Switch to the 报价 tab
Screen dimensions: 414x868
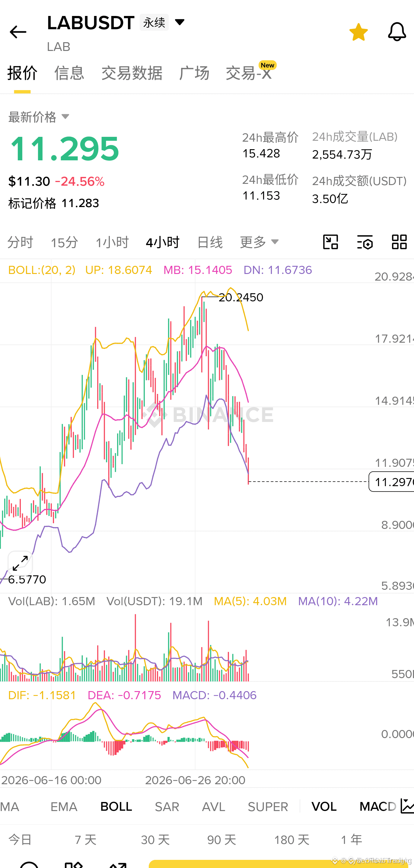coord(22,73)
